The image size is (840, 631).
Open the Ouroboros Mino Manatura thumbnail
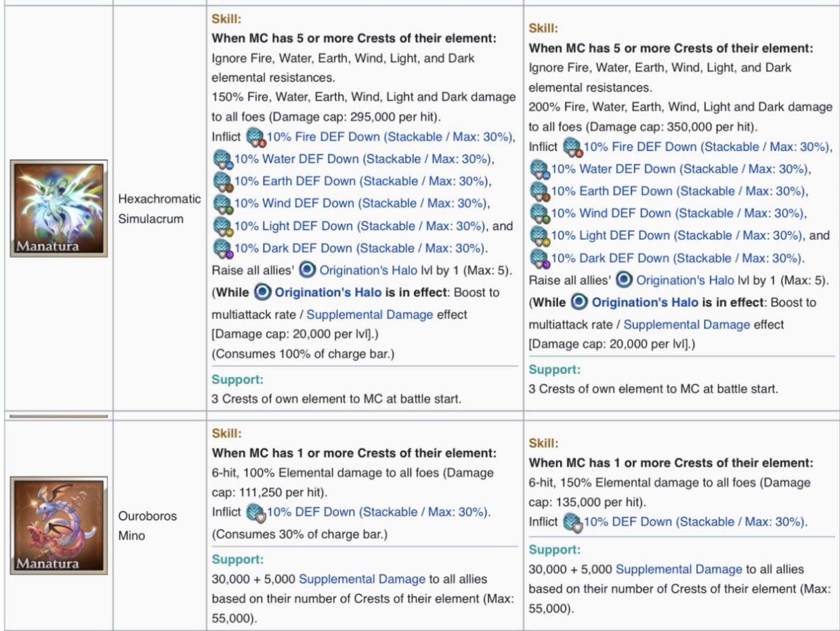58,525
